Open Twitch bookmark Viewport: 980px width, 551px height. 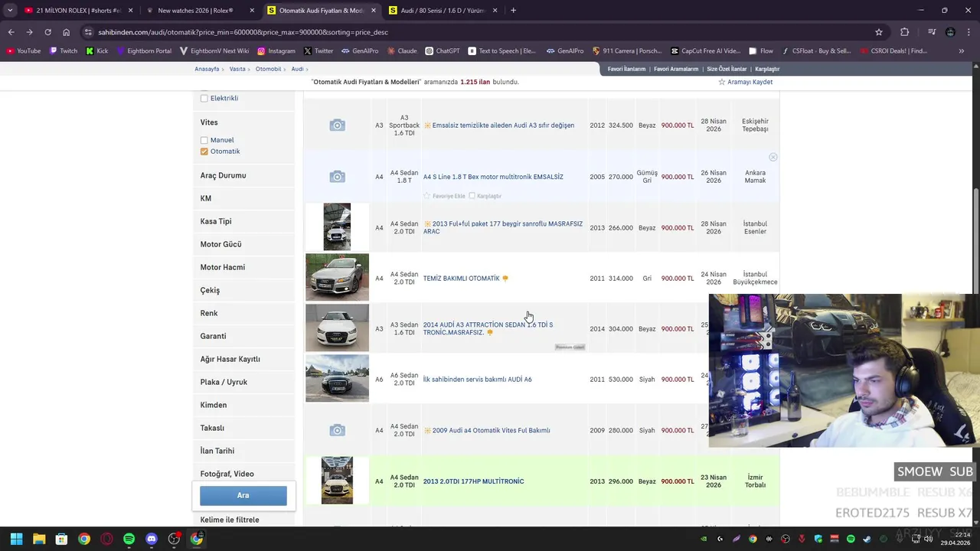(64, 51)
